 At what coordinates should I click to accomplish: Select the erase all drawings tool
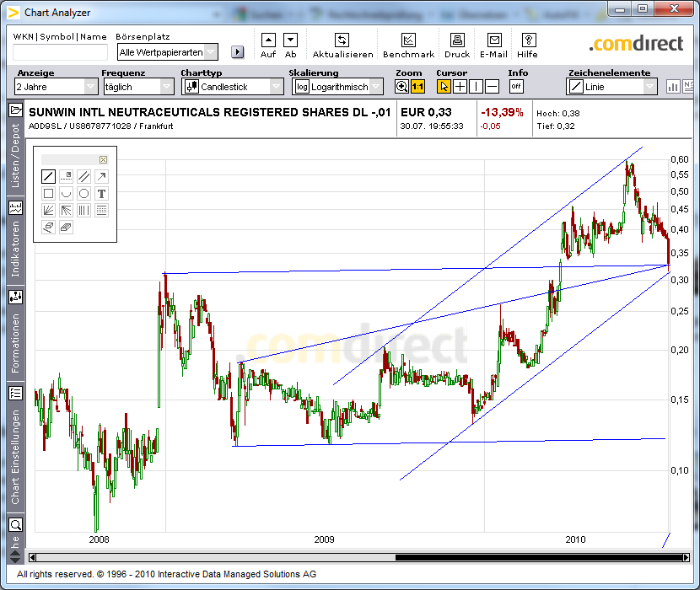coord(66,228)
